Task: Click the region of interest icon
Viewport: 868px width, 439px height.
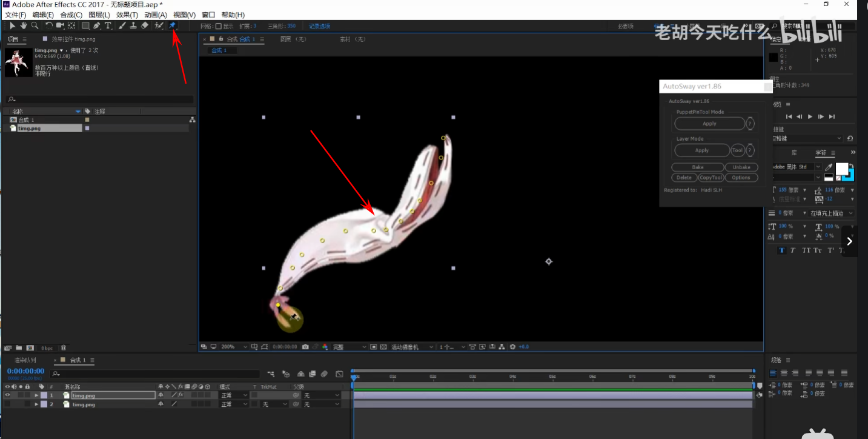Action: tap(373, 347)
